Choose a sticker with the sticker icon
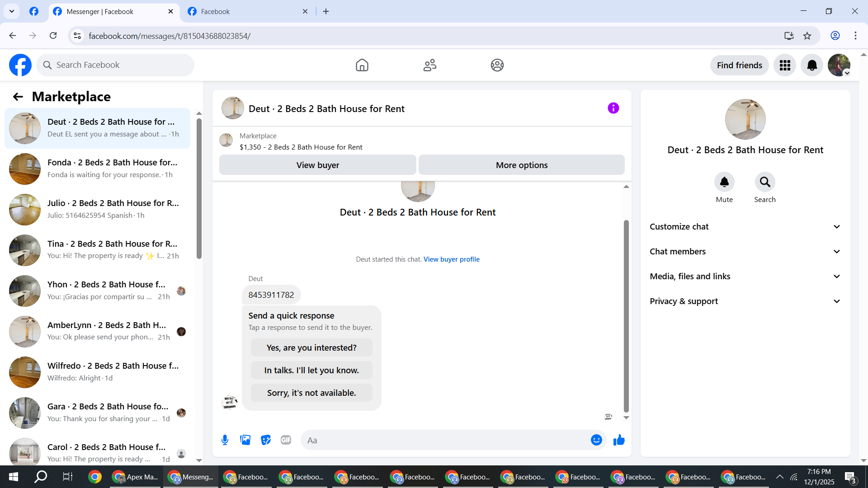Image resolution: width=868 pixels, height=488 pixels. 266,440
